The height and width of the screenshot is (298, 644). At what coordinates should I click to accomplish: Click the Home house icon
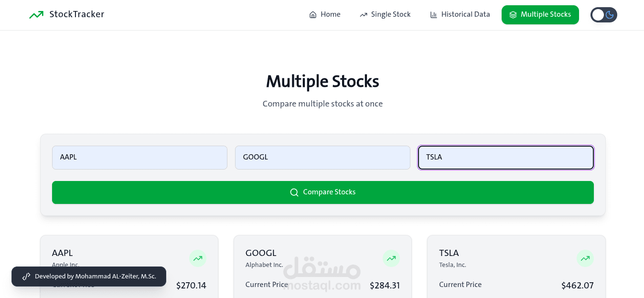(313, 15)
